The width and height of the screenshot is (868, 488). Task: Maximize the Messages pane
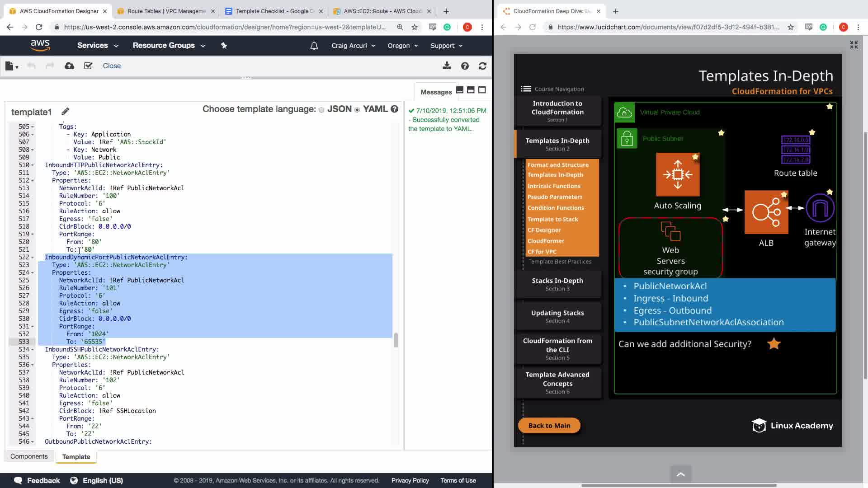tap(482, 90)
